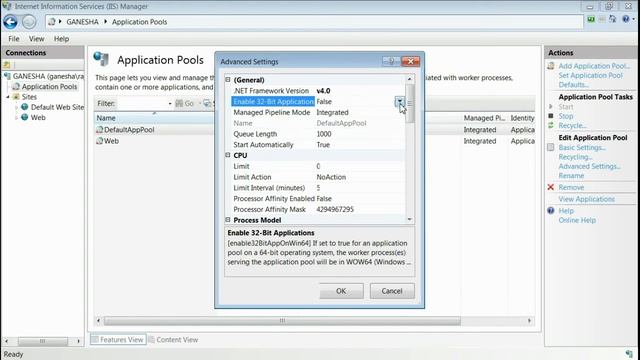
Task: Collapse the Process Model section
Action: click(228, 220)
